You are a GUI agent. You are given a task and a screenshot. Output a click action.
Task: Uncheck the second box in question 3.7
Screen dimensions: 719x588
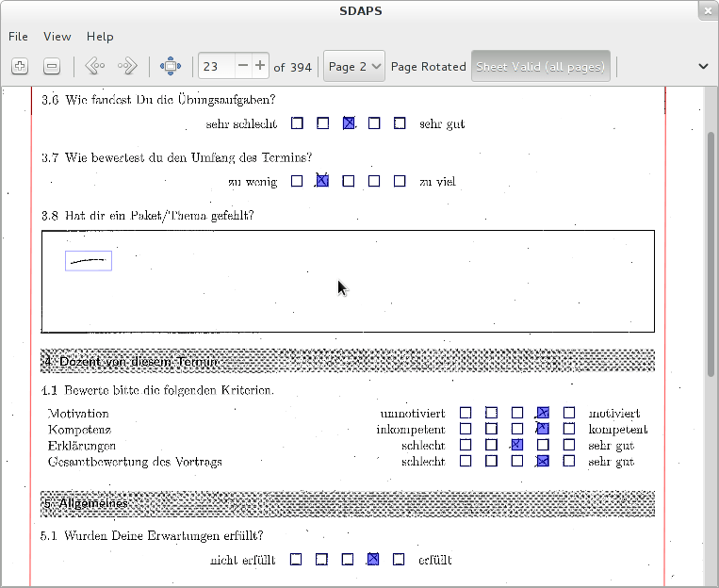(322, 181)
